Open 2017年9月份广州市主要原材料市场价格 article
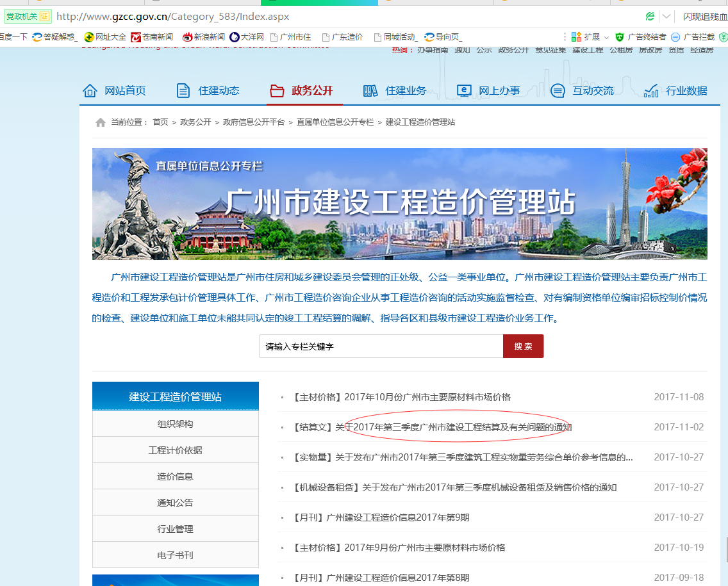 [x=398, y=548]
